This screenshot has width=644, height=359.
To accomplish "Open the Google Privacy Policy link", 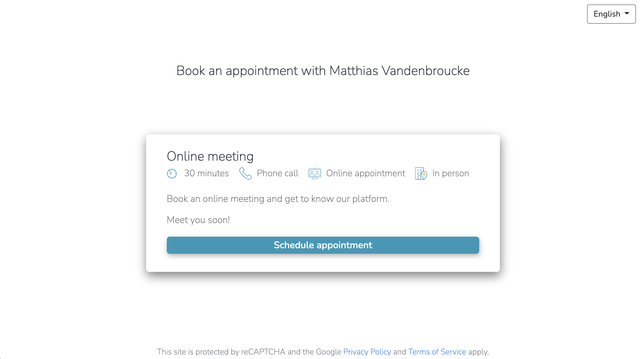I will (x=367, y=351).
